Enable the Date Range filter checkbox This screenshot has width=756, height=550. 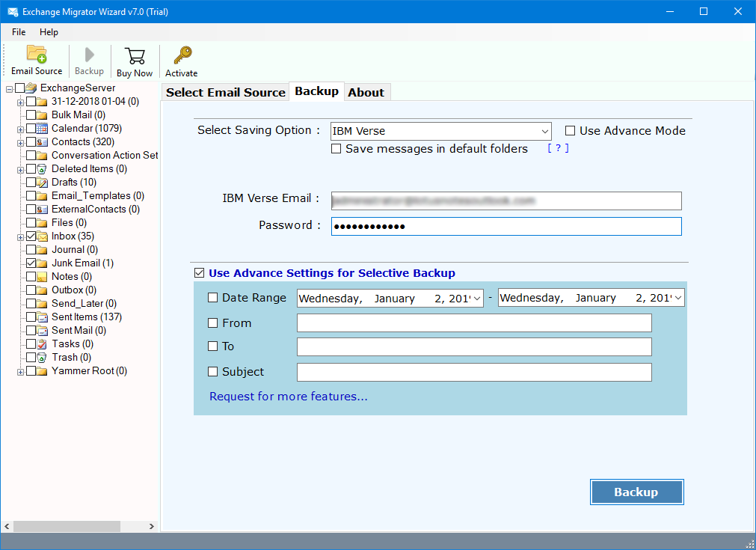212,298
